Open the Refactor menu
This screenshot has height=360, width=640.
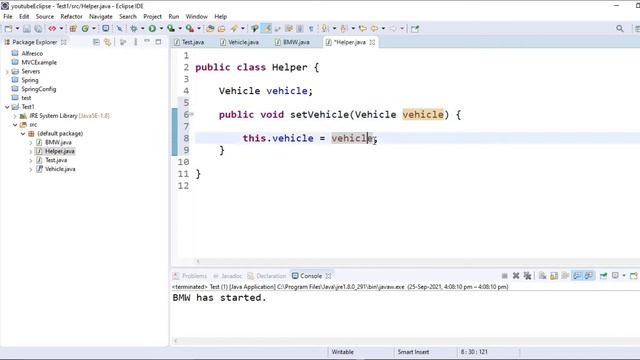[71, 16]
